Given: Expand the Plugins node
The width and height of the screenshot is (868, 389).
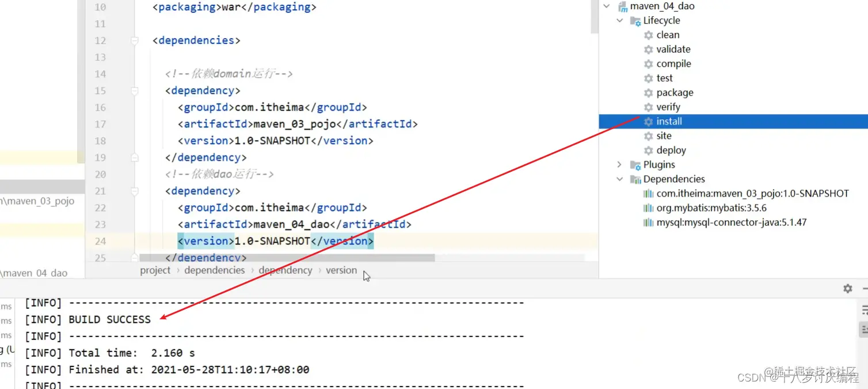Looking at the screenshot, I should click(x=620, y=164).
